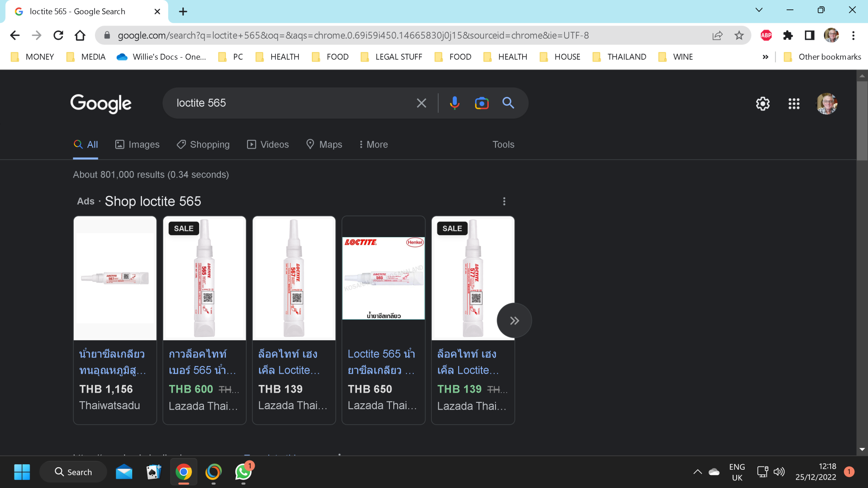Open the Tools search options
Viewport: 868px width, 488px height.
click(x=503, y=144)
